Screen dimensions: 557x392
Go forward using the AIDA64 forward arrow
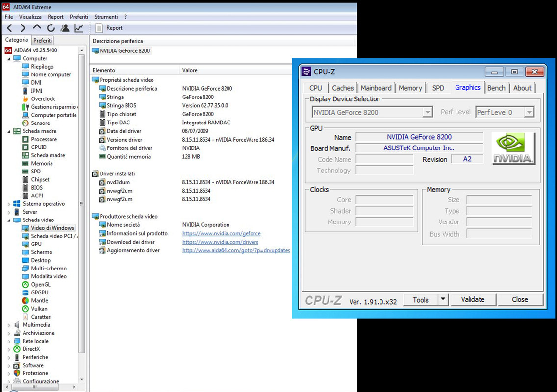pyautogui.click(x=23, y=28)
